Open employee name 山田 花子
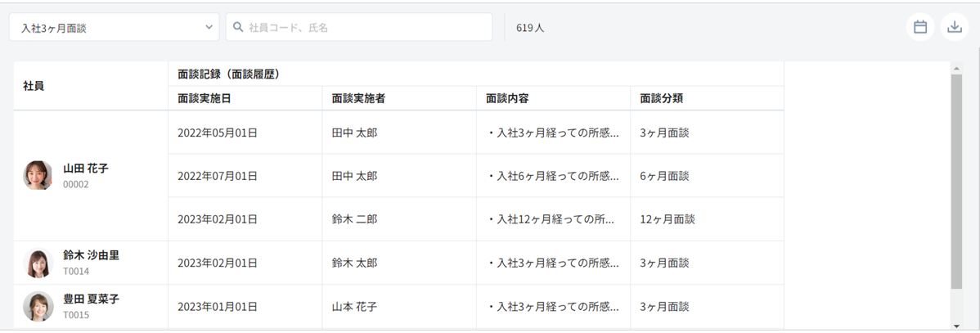The width and height of the screenshot is (980, 333). [x=86, y=169]
